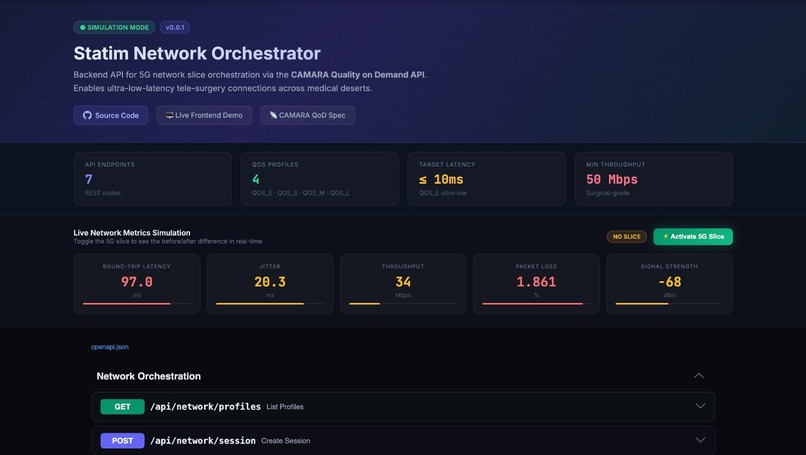
Task: Click the SIMULATION MODE badge
Action: coord(114,27)
